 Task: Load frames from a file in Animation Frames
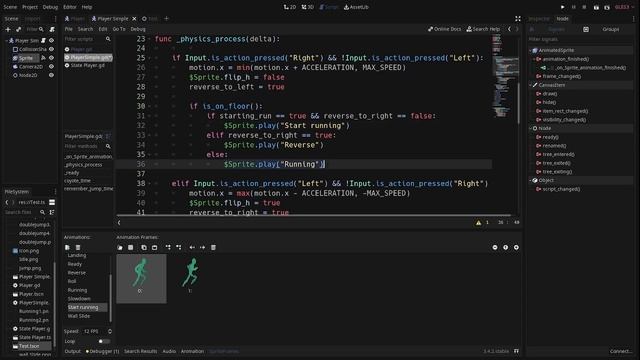point(120,247)
